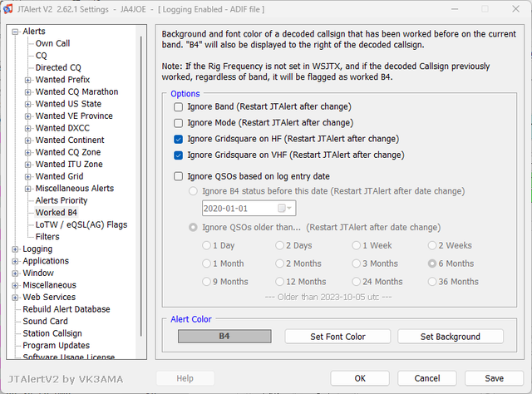Select Ignore B4 status before this date radio

(193, 191)
